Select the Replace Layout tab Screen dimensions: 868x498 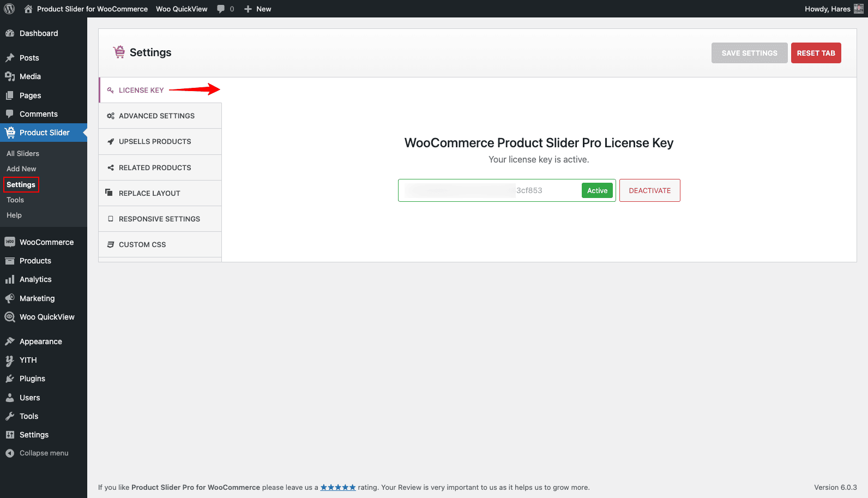pyautogui.click(x=149, y=193)
